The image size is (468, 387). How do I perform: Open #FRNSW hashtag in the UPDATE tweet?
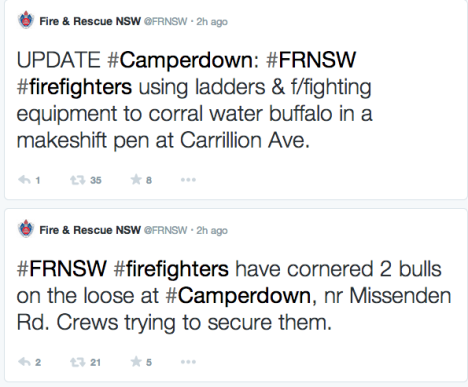[x=311, y=60]
